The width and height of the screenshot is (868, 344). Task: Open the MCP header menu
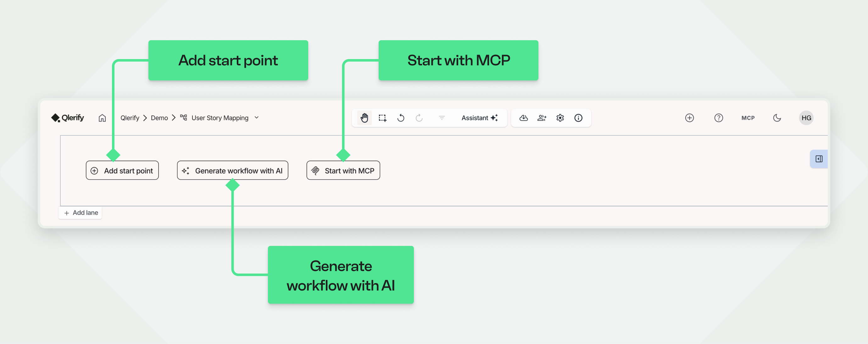coord(748,118)
